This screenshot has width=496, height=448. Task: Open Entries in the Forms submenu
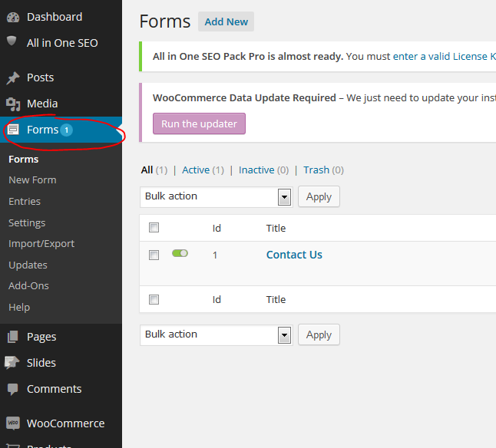(25, 201)
